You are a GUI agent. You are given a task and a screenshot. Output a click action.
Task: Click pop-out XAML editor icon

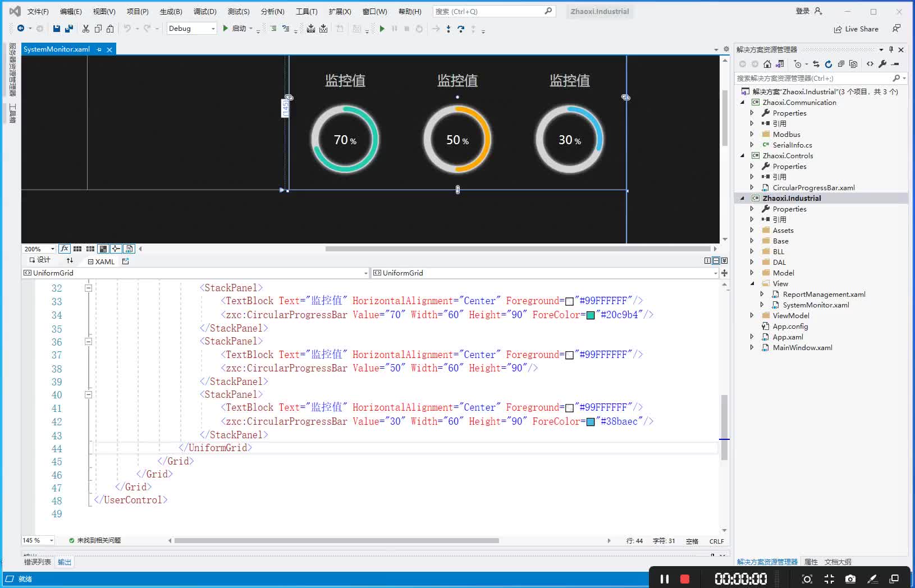tap(125, 261)
